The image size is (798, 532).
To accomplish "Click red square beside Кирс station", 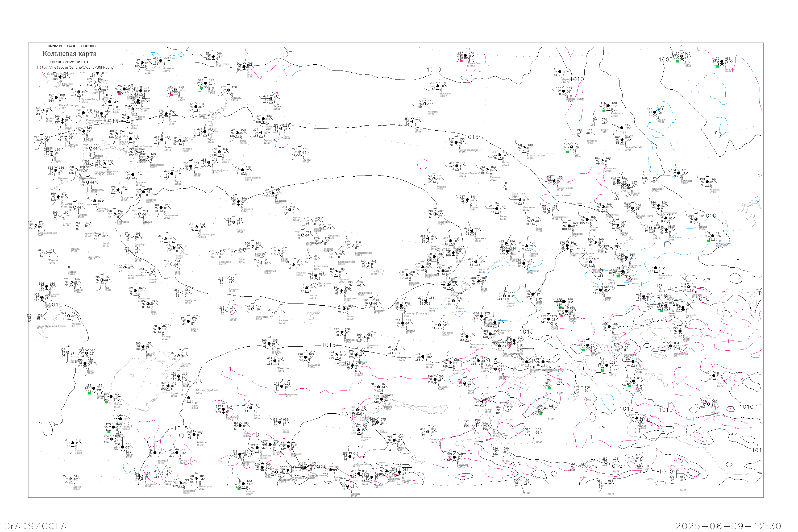I will pyautogui.click(x=171, y=95).
